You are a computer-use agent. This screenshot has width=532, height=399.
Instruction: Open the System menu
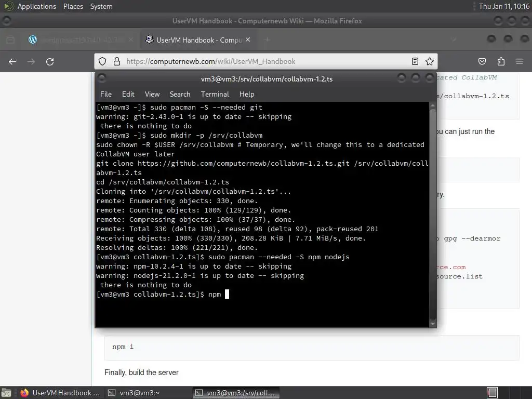pyautogui.click(x=101, y=6)
